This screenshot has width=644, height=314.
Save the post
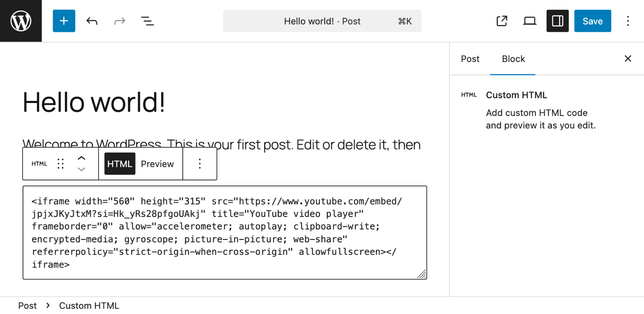(593, 21)
